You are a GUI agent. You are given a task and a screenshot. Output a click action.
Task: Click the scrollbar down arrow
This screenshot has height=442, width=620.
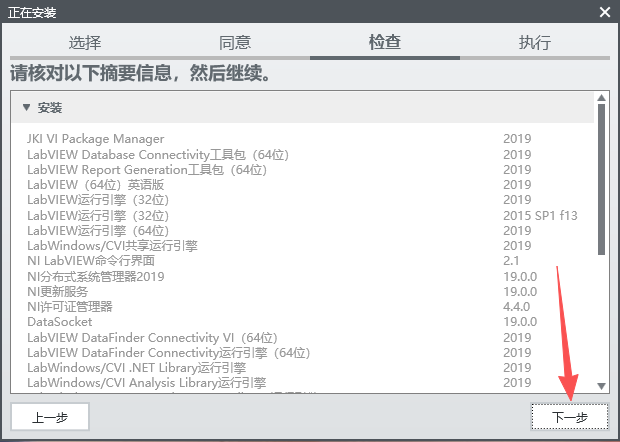click(x=601, y=385)
